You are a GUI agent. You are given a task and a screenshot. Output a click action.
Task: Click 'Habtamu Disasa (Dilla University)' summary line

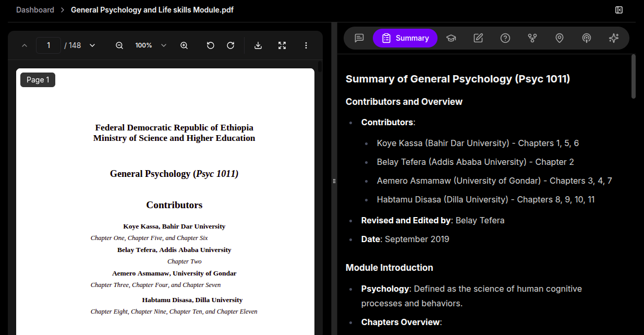(x=486, y=199)
